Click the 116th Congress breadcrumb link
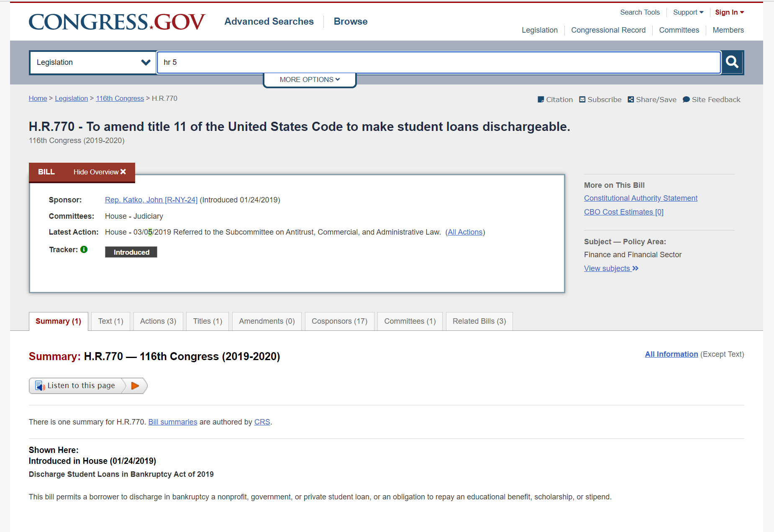Image resolution: width=774 pixels, height=532 pixels. pos(120,98)
